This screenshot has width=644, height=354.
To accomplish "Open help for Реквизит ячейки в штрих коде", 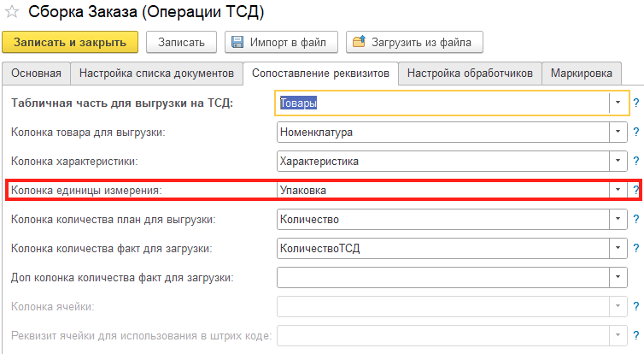I will pyautogui.click(x=636, y=335).
